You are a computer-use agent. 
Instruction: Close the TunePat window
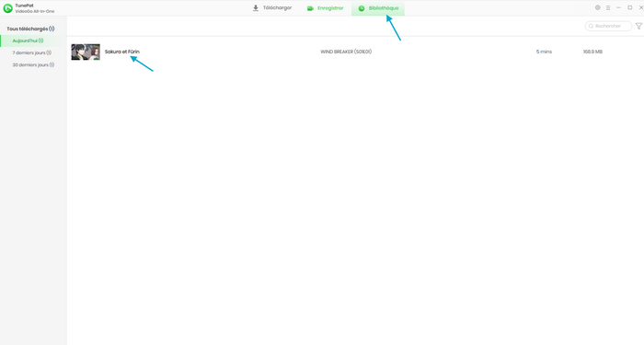640,7
